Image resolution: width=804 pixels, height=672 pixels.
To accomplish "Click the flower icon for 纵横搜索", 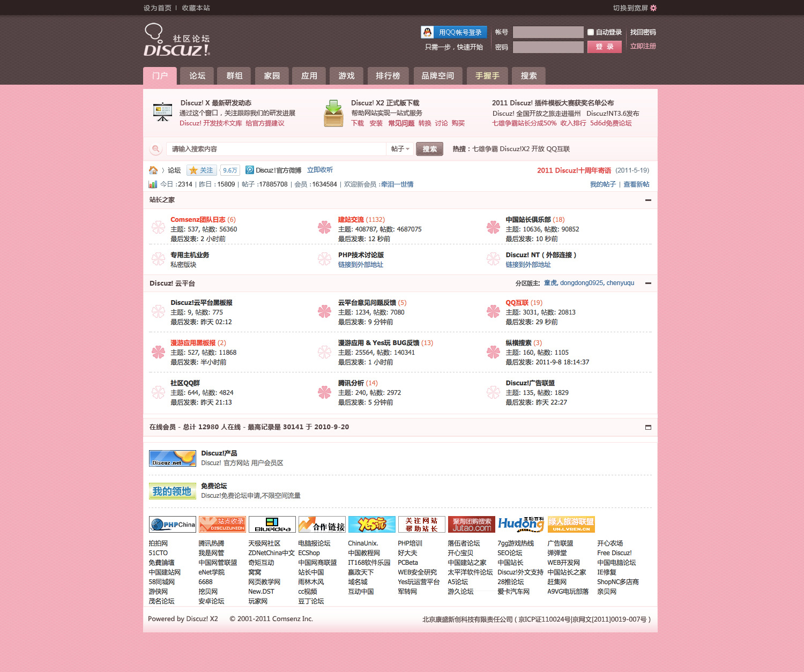I will 493,352.
